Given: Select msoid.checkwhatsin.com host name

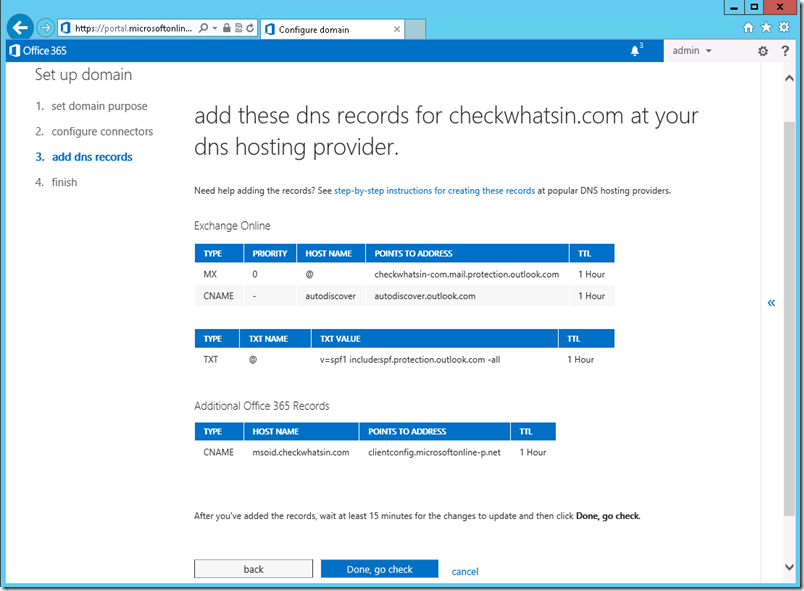Looking at the screenshot, I should pos(301,453).
